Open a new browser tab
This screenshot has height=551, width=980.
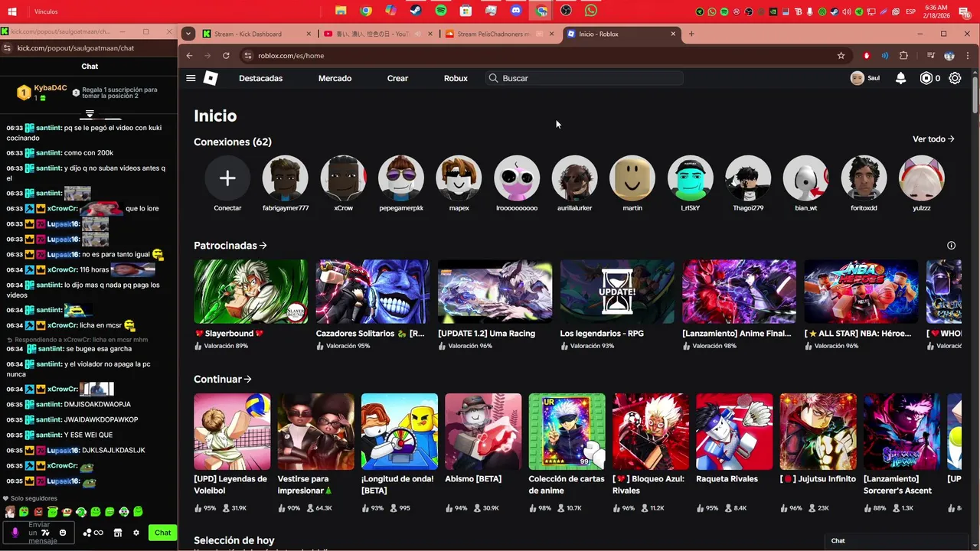691,34
